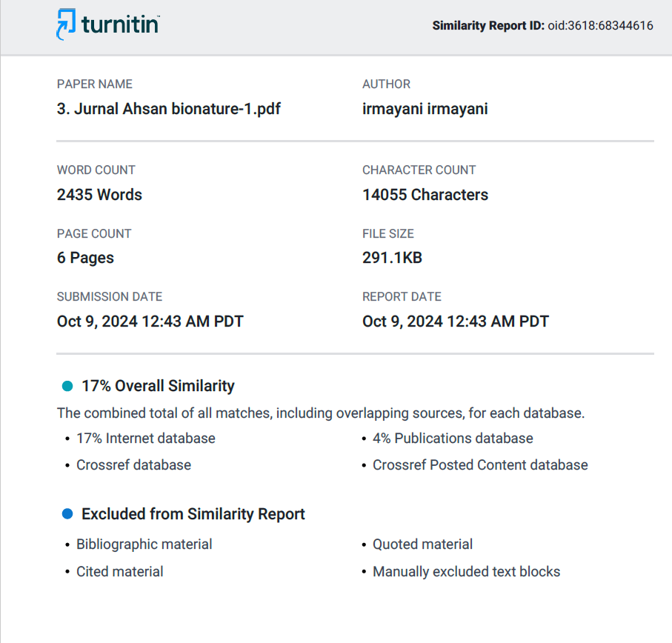Screen dimensions: 672x643
Task: Click the teal Overall Similarity dot
Action: tap(67, 386)
